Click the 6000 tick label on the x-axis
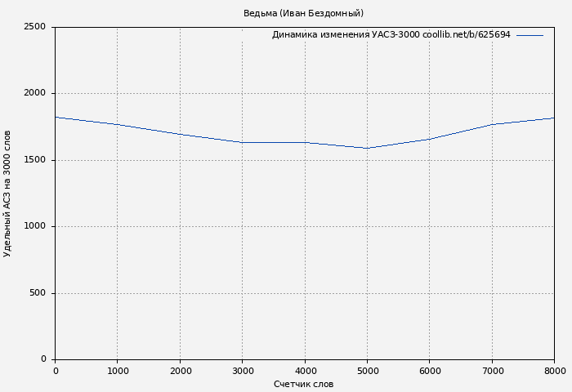The image size is (572, 392). tap(430, 371)
